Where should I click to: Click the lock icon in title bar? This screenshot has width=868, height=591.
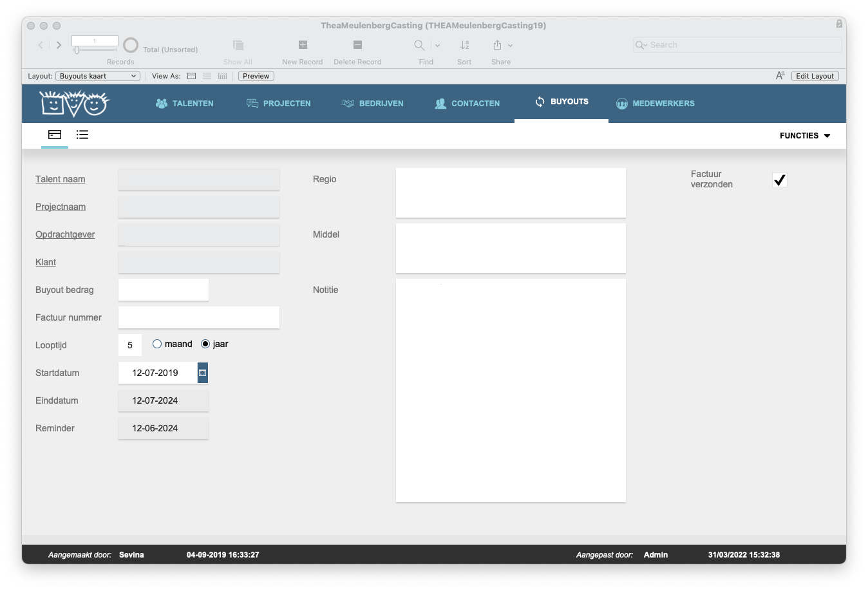[839, 24]
